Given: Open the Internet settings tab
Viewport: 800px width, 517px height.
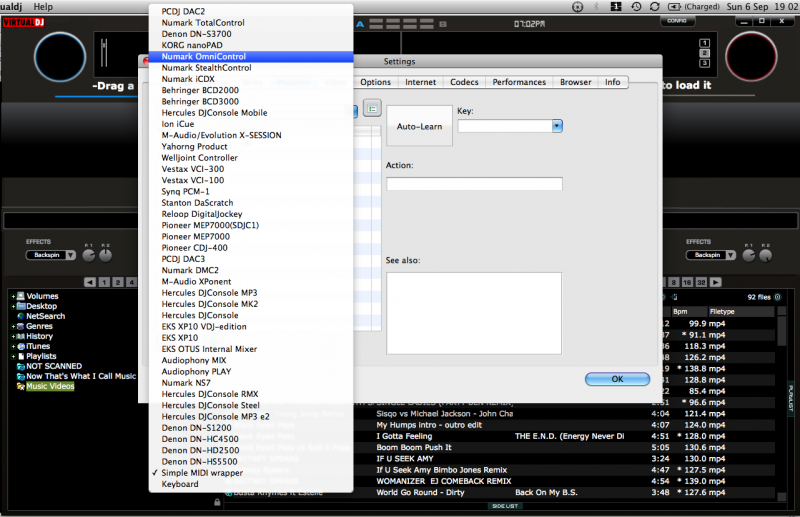Looking at the screenshot, I should pos(420,82).
